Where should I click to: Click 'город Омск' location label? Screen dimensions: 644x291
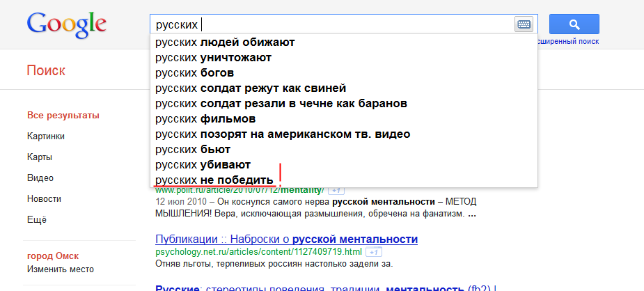(53, 256)
